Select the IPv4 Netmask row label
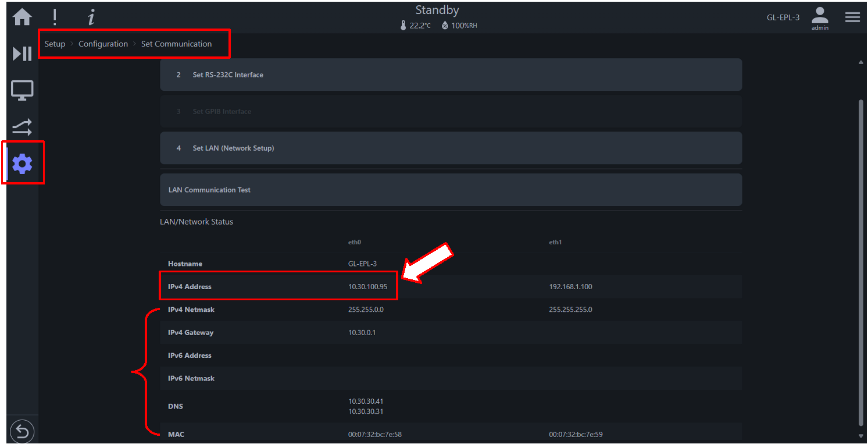 [x=191, y=310]
